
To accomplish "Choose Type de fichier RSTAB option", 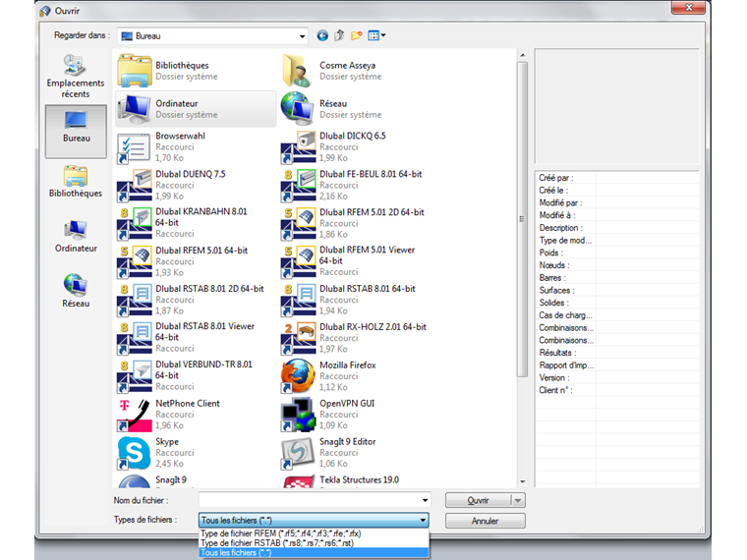I will pos(314,543).
